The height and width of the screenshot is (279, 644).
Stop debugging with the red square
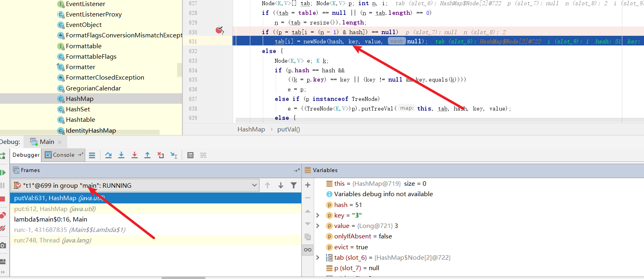pyautogui.click(x=2, y=199)
